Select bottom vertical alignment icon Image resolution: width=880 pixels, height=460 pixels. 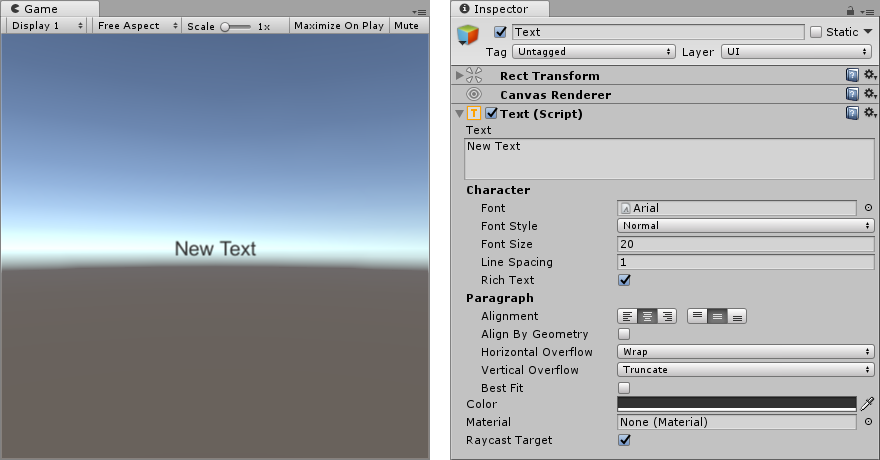[737, 316]
